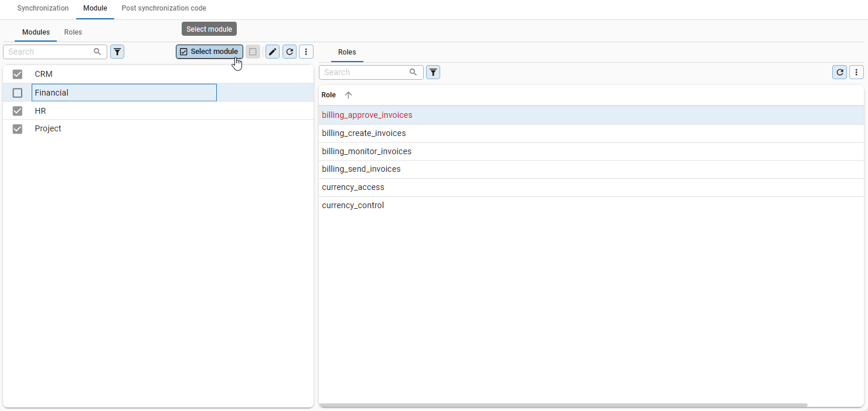This screenshot has width=868, height=411.
Task: Click the filter icon in Roles panel
Action: point(433,72)
